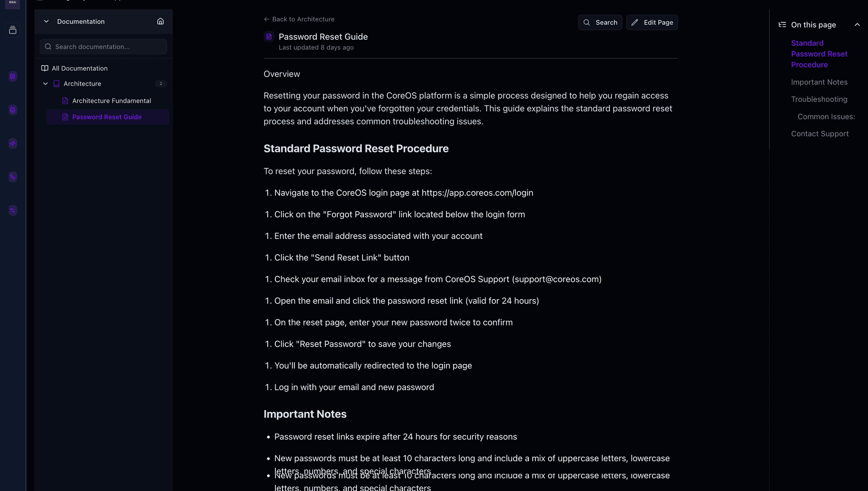Screen dimensions: 868x491
Task: Go back via Back to Architecture link
Action: (299, 19)
